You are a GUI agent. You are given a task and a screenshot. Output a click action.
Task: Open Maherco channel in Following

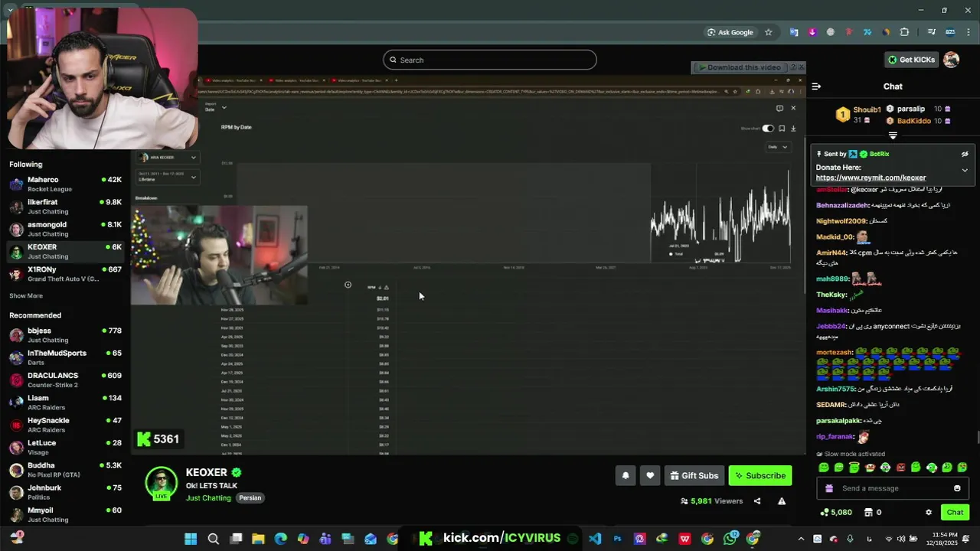(x=65, y=184)
